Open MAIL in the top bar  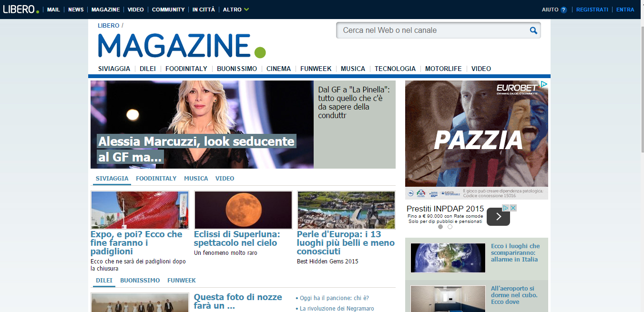tap(53, 10)
